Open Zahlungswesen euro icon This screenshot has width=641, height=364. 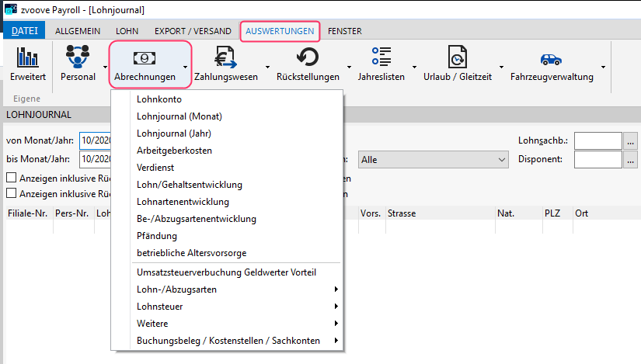click(x=225, y=58)
